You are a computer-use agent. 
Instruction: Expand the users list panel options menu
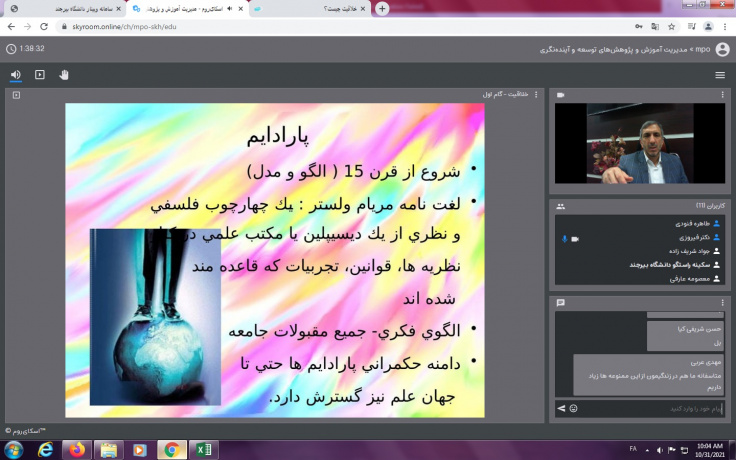[x=722, y=205]
